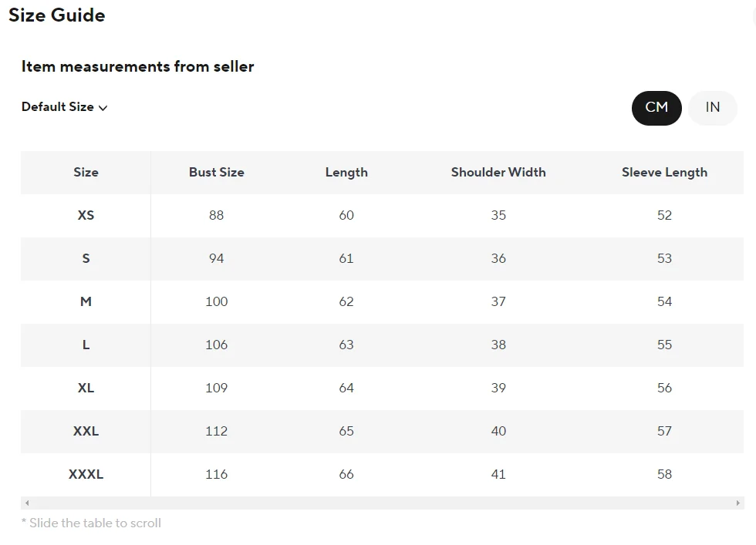Select the XXXL size row label
This screenshot has height=545, width=756.
(x=86, y=475)
